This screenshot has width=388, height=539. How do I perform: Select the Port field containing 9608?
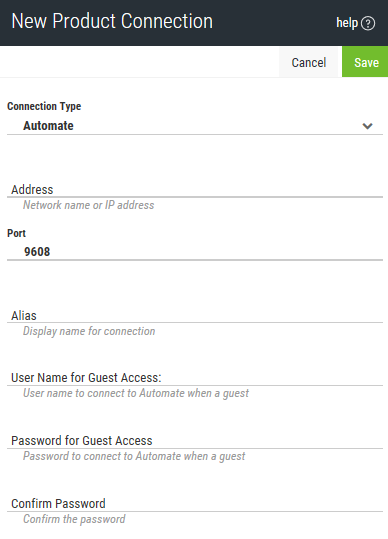coord(195,252)
